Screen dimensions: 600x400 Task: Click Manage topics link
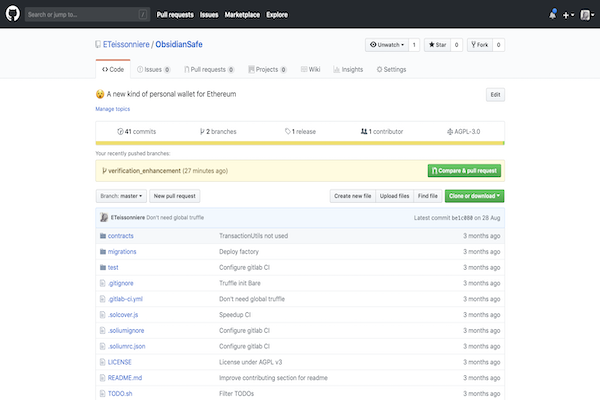pos(112,109)
